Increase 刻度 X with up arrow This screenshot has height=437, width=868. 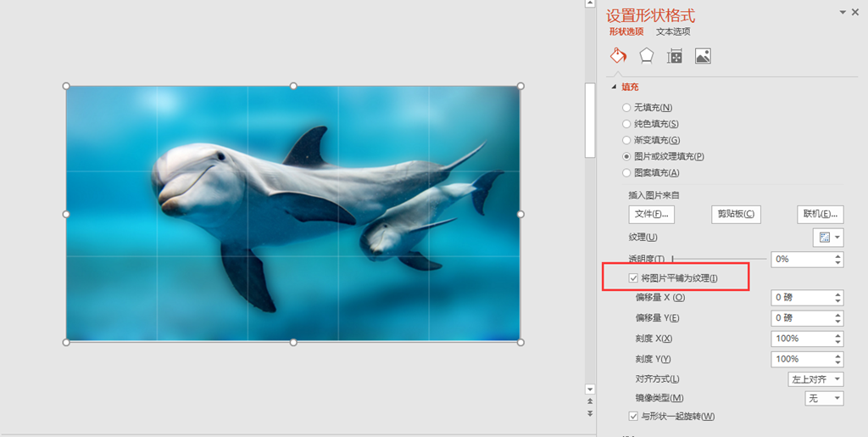pyautogui.click(x=838, y=335)
